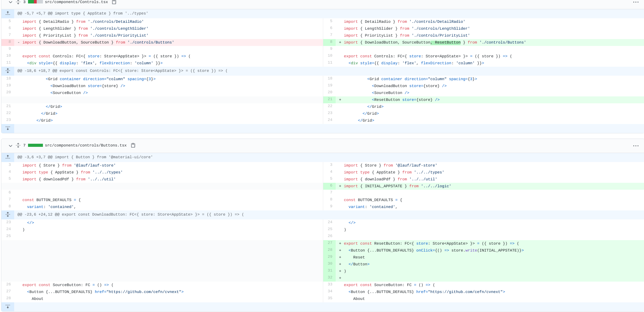Click line number 27 in the new Buttons.tsx
Image resolution: width=644 pixels, height=312 pixels.
tap(329, 243)
